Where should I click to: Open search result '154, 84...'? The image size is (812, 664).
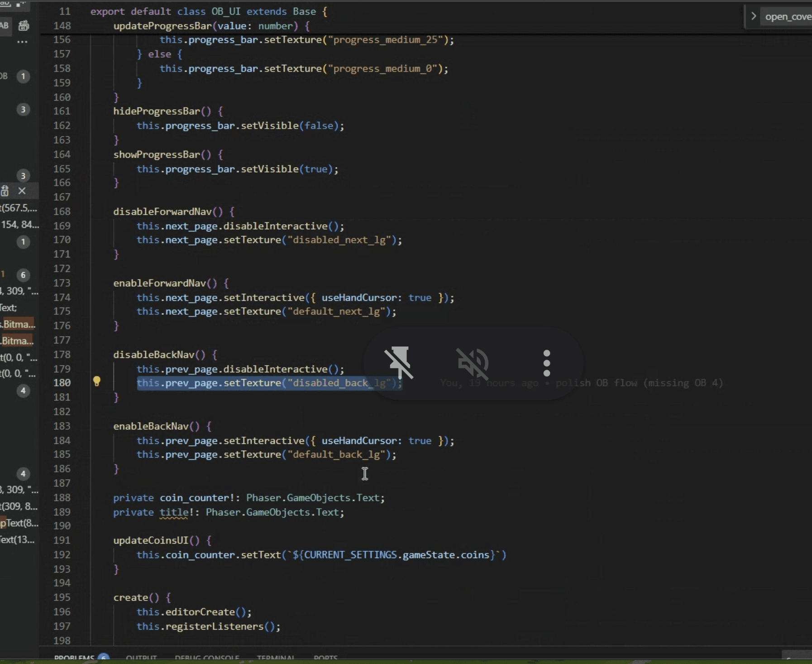click(20, 224)
